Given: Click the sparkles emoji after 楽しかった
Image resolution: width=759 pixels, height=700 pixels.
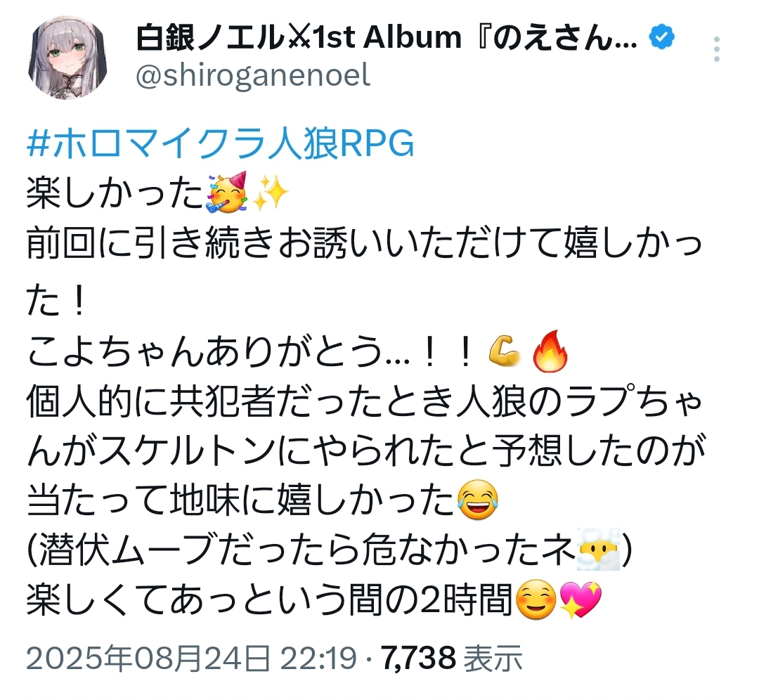Looking at the screenshot, I should pos(271,193).
